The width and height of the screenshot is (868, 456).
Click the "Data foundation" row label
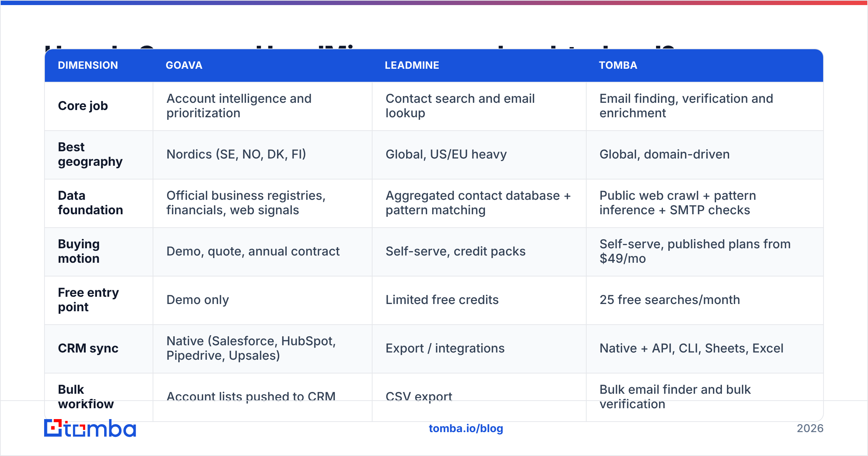click(90, 203)
